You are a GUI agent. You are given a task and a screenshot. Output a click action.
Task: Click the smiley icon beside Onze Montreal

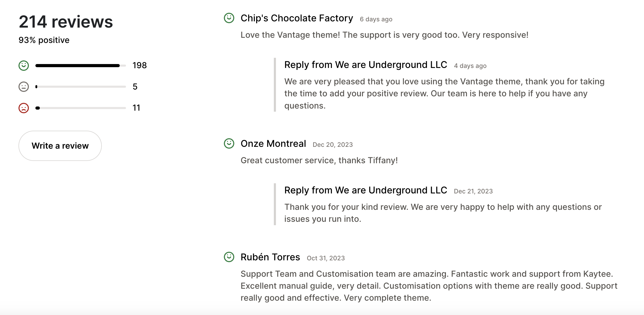pyautogui.click(x=229, y=144)
